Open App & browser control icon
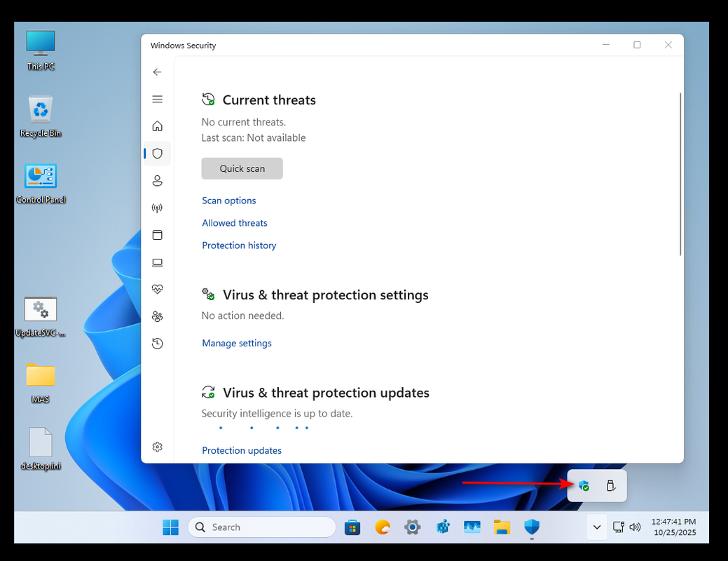Screen dimensions: 728x561 [x=158, y=235]
